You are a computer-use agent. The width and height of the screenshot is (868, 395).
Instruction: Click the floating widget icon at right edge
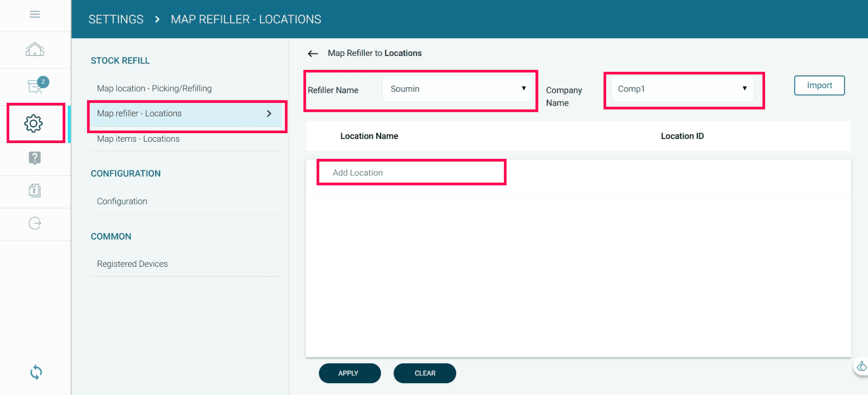(861, 367)
